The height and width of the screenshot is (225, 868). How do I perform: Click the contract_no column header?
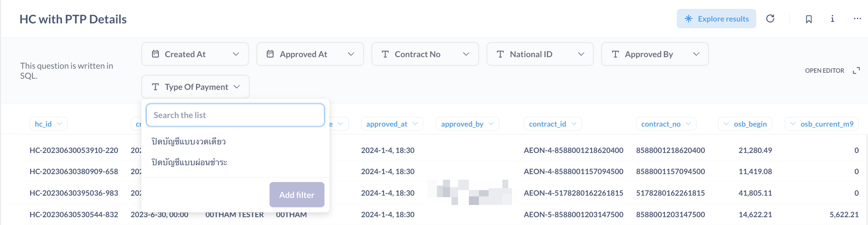tap(666, 124)
